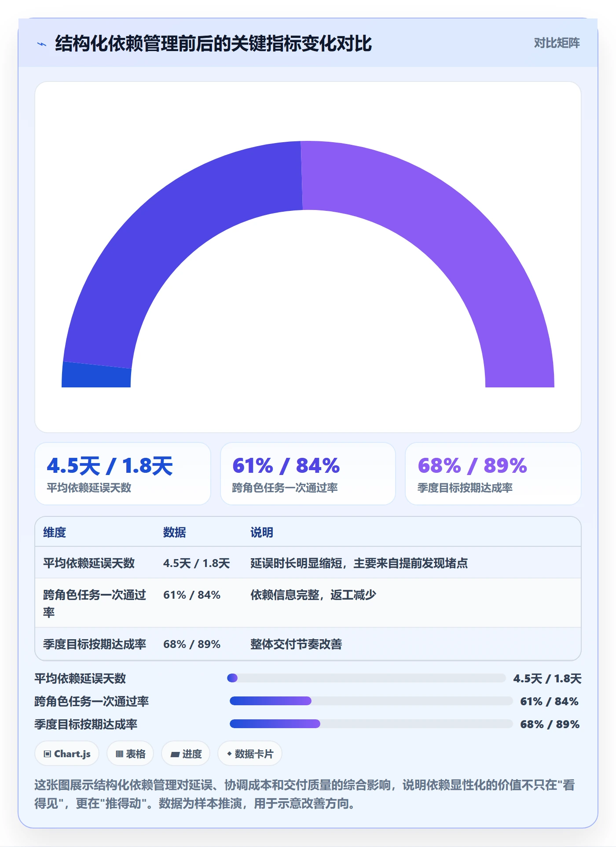Click the value 68% / 89% beside progress bar
This screenshot has height=847, width=616.
(550, 724)
